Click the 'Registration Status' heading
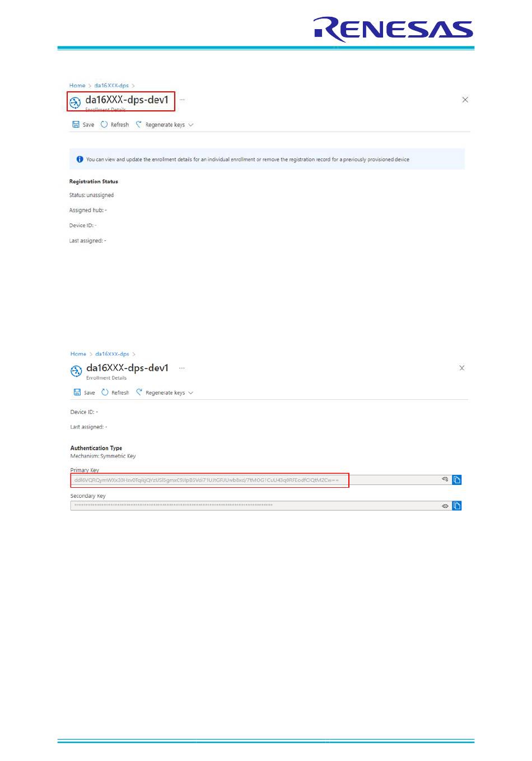Image resolution: width=532 pixels, height=761 pixels. pos(94,181)
